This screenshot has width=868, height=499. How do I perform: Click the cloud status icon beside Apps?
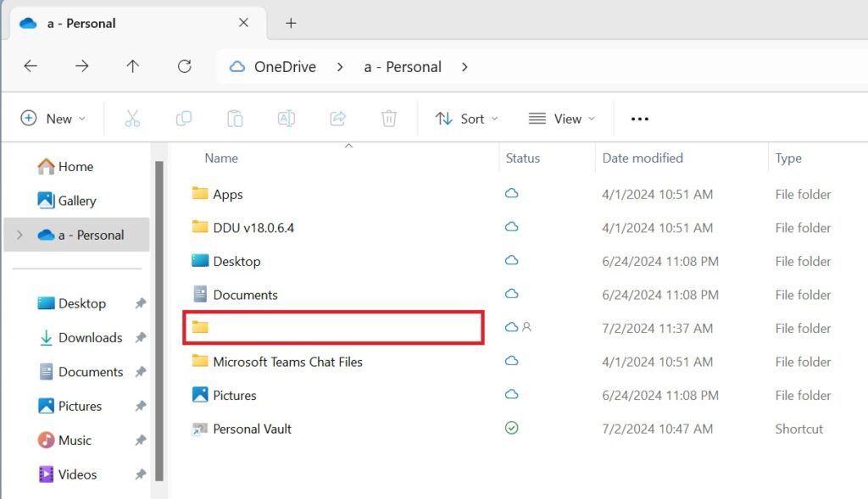click(511, 194)
